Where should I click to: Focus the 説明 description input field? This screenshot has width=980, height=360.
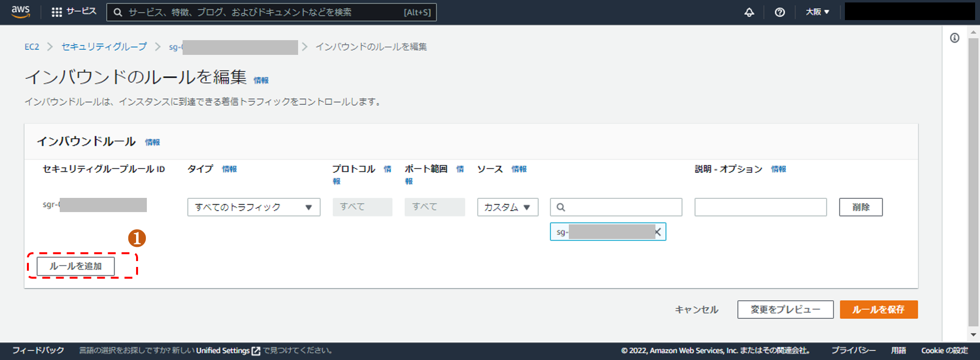pos(760,207)
